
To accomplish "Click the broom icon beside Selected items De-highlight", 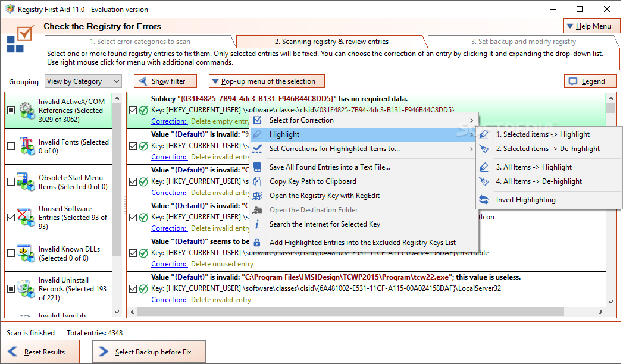I will [484, 149].
